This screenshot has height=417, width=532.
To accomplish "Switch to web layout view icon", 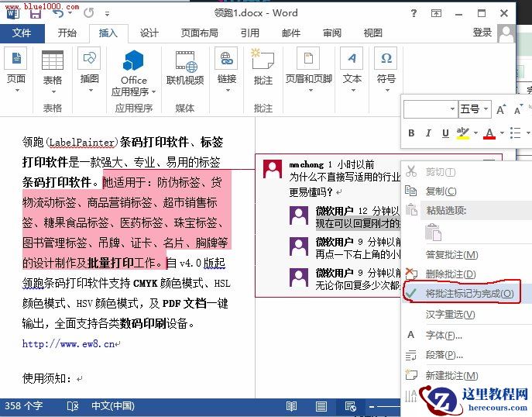I will coord(350,406).
